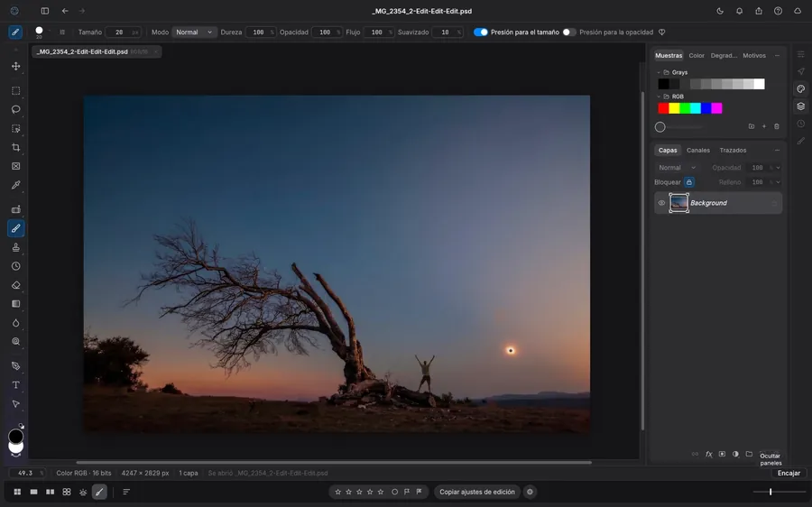812x507 pixels.
Task: Open the share/export icon in title bar
Action: coord(759,11)
